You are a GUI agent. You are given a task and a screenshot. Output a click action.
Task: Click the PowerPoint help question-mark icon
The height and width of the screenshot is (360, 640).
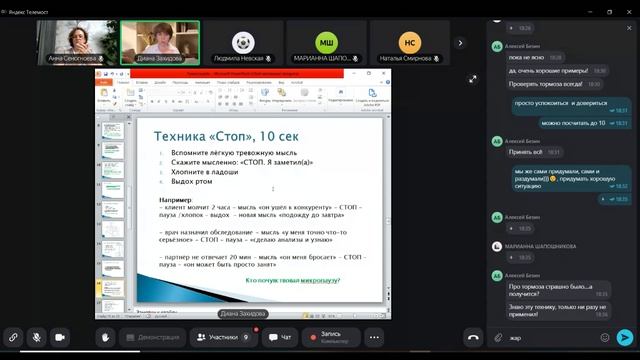pos(387,82)
